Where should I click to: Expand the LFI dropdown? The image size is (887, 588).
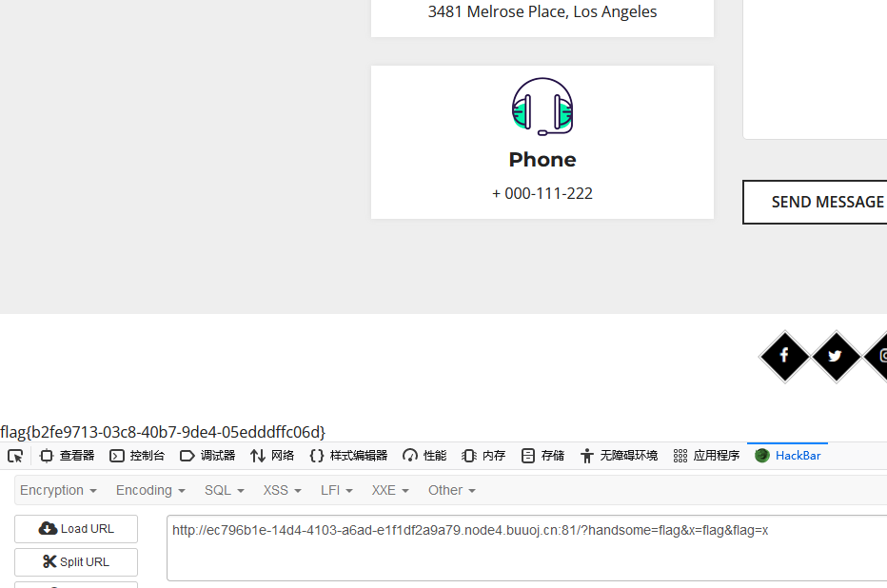[336, 490]
